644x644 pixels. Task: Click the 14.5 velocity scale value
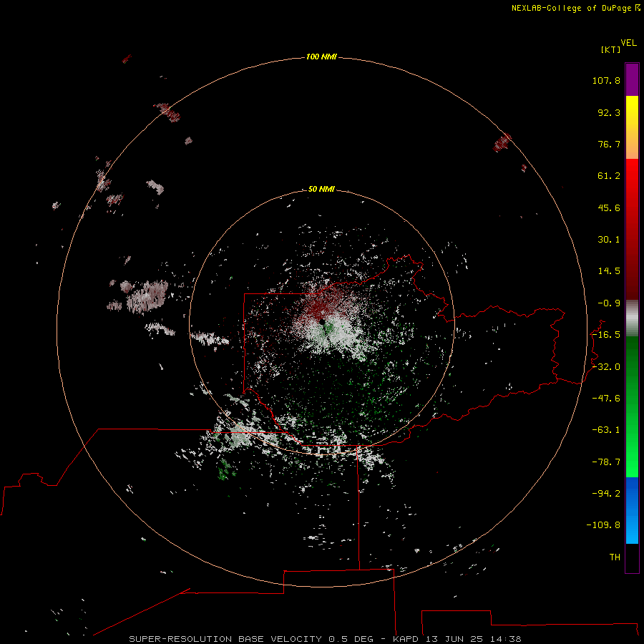point(609,271)
